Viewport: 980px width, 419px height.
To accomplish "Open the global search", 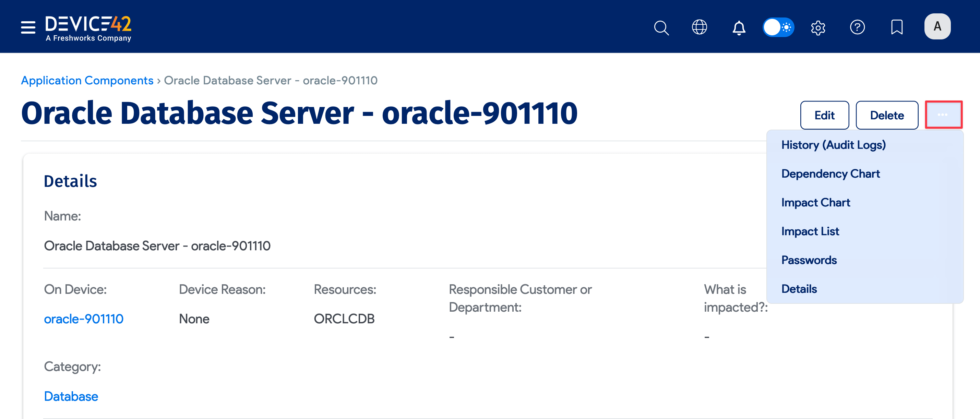I will coord(661,27).
